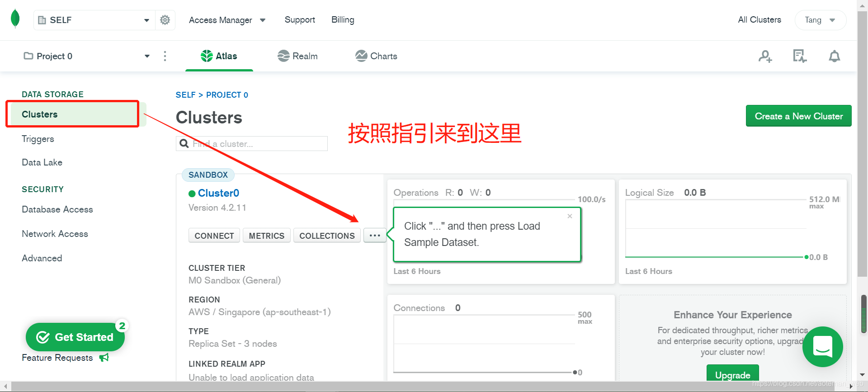Click the M0 Sandbox (General) text

pyautogui.click(x=235, y=280)
